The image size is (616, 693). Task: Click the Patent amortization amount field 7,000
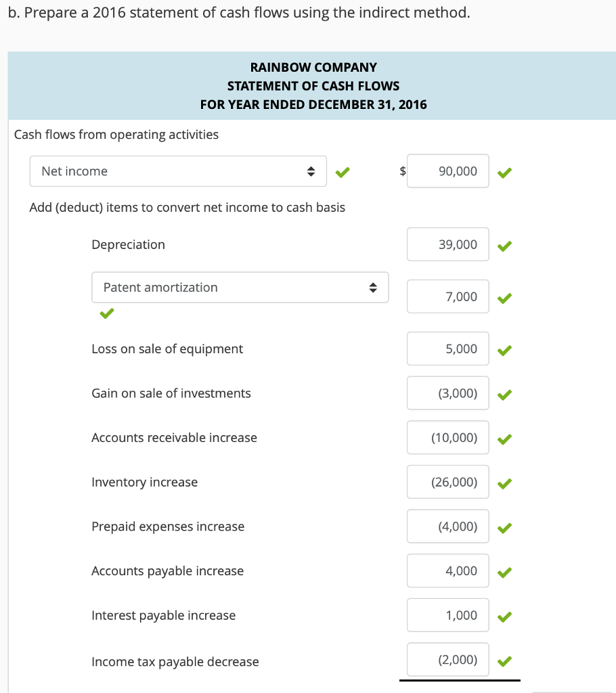[x=448, y=296]
